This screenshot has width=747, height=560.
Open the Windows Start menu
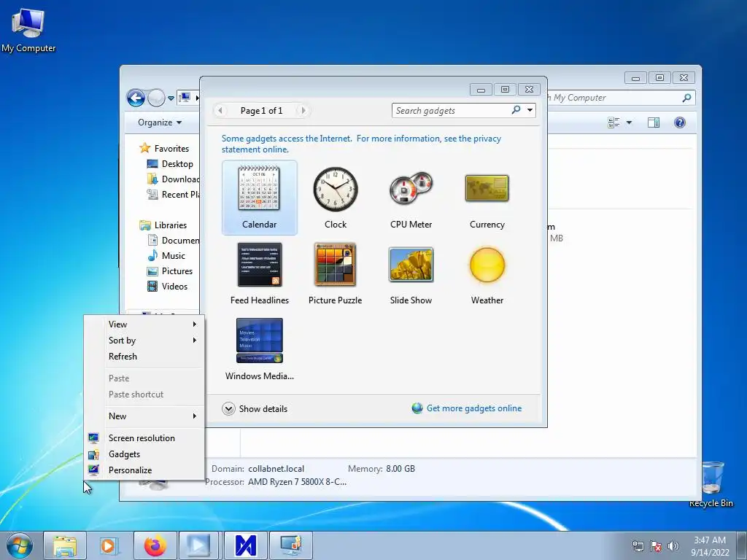[x=20, y=545]
